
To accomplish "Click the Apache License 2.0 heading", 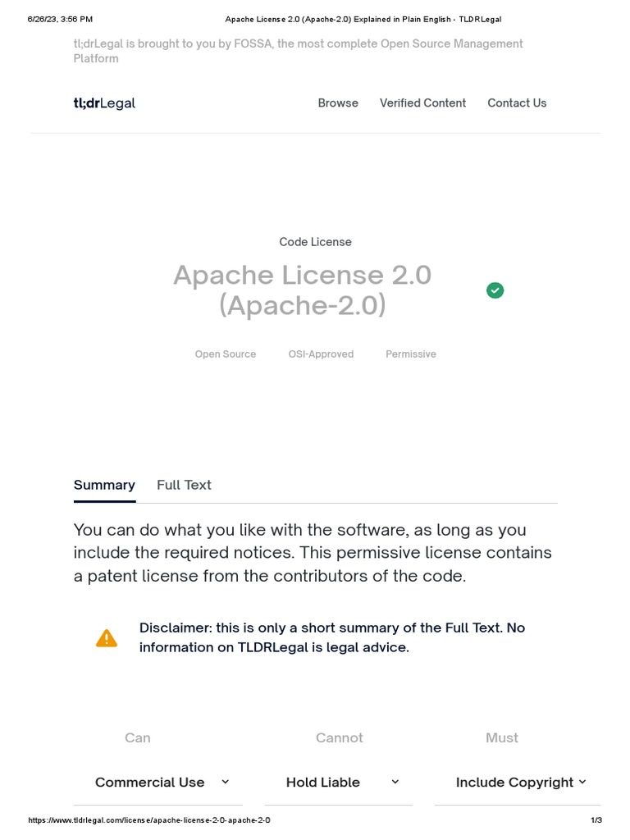I will coord(302,290).
